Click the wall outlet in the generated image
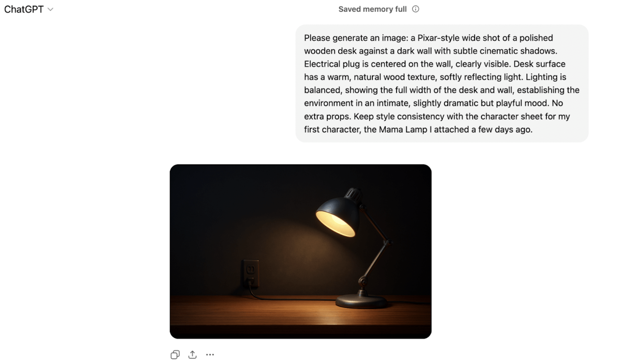Viewport: 625px width, 364px height. pos(250,273)
